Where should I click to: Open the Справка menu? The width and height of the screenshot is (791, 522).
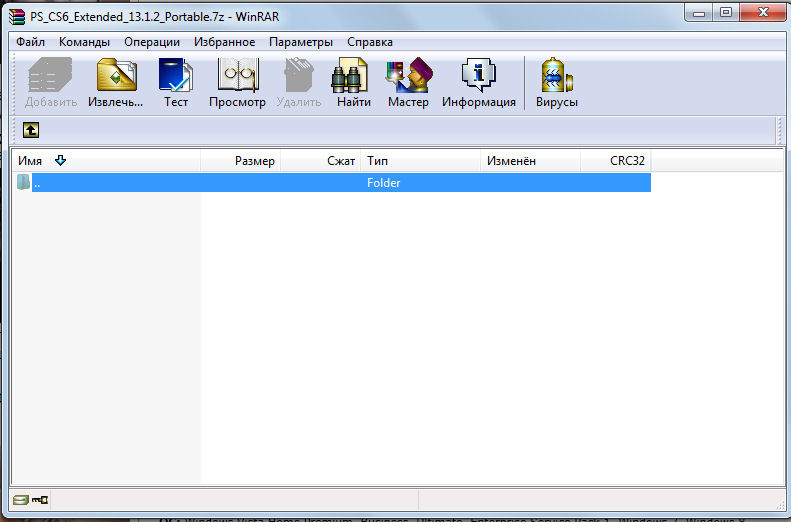point(370,42)
